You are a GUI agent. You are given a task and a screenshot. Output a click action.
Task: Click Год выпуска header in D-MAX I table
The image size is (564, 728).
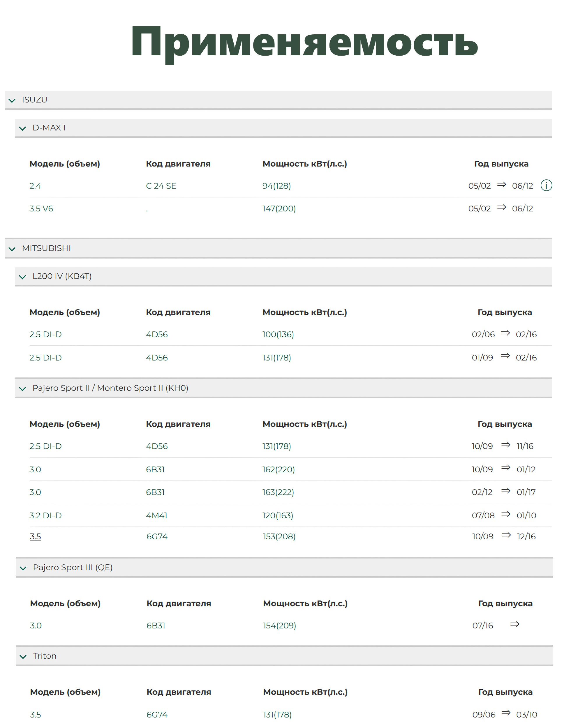point(501,164)
